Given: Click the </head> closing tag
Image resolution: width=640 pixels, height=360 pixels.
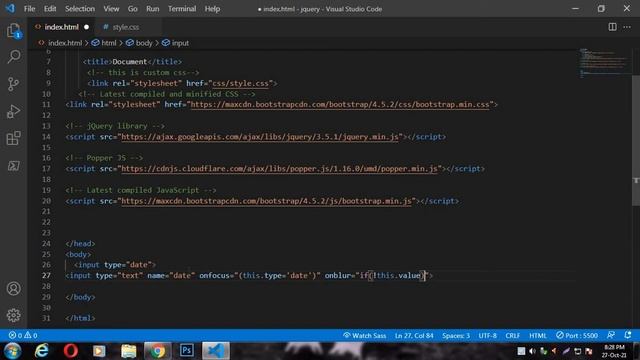Looking at the screenshot, I should pos(80,244).
